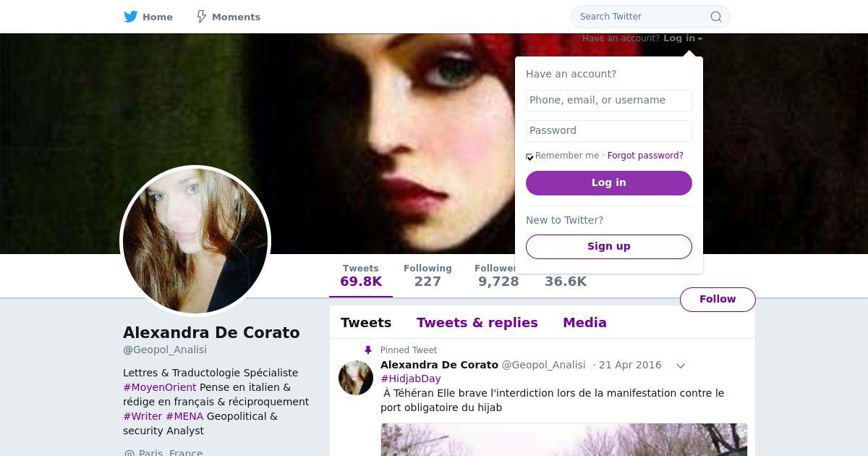Toggle the Remember me checkbox
This screenshot has width=868, height=456.
point(529,156)
